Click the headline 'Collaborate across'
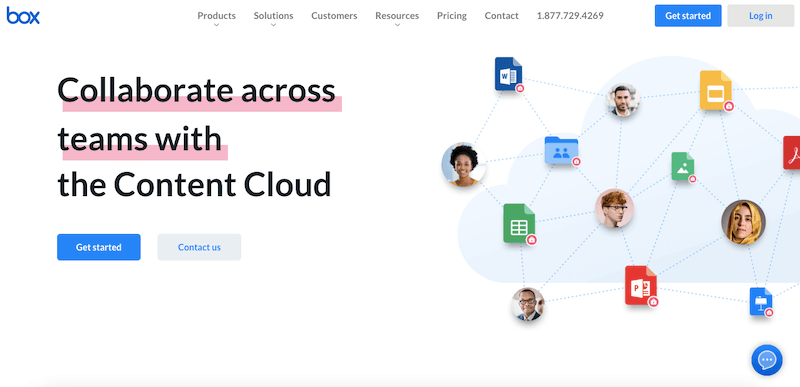800x387 pixels. [x=196, y=90]
